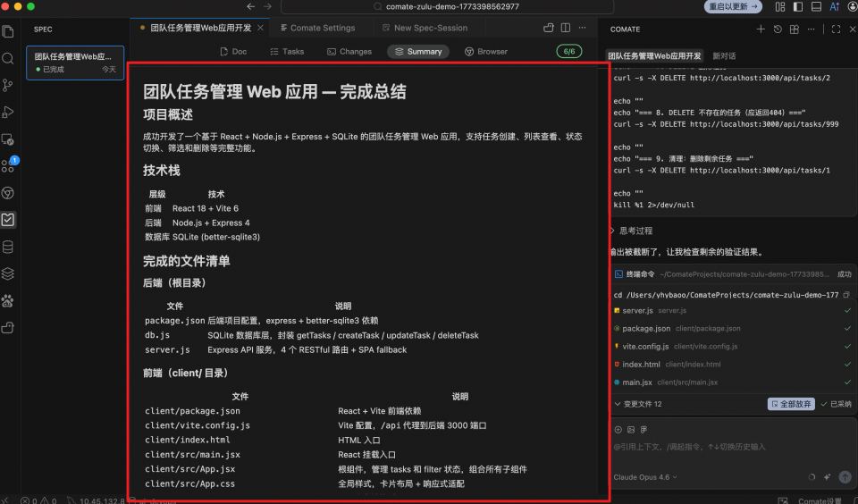Open package.json client/package.json changed file

pyautogui.click(x=732, y=328)
